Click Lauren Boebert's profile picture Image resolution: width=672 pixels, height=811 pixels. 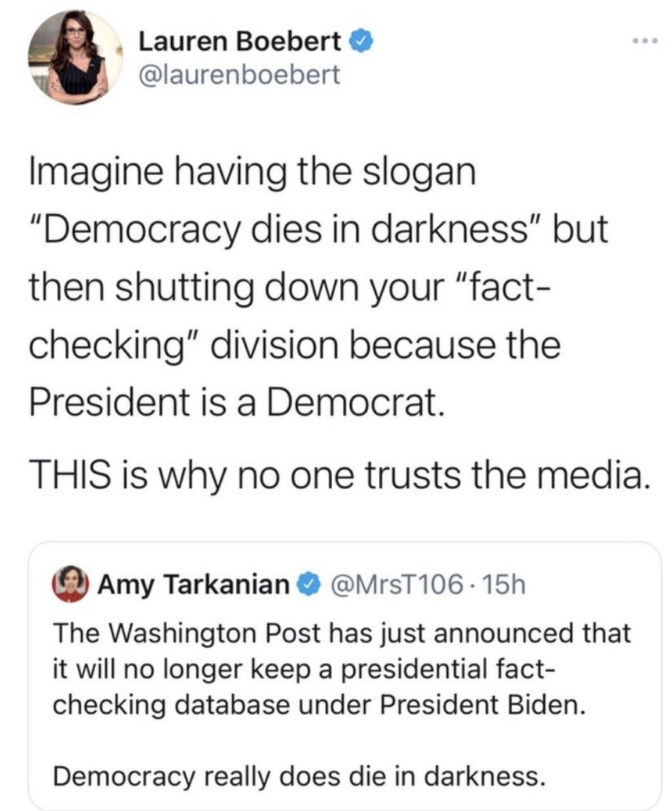pyautogui.click(x=74, y=58)
